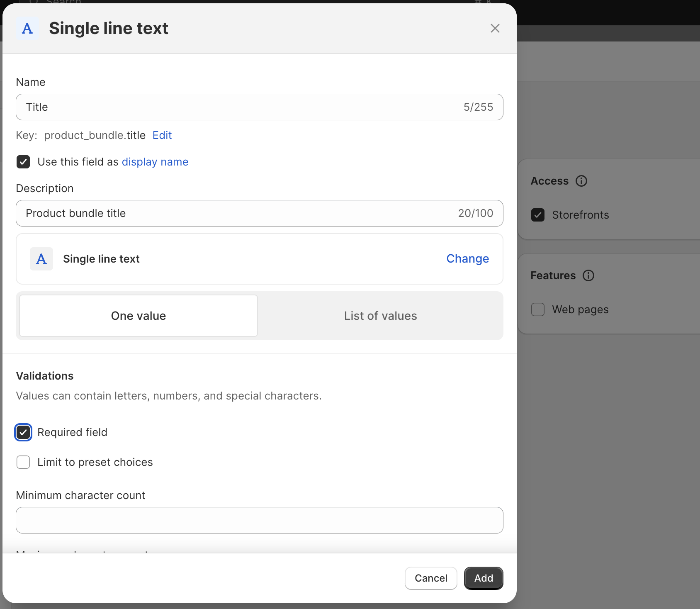
Task: Click the Add button
Action: coord(483,578)
